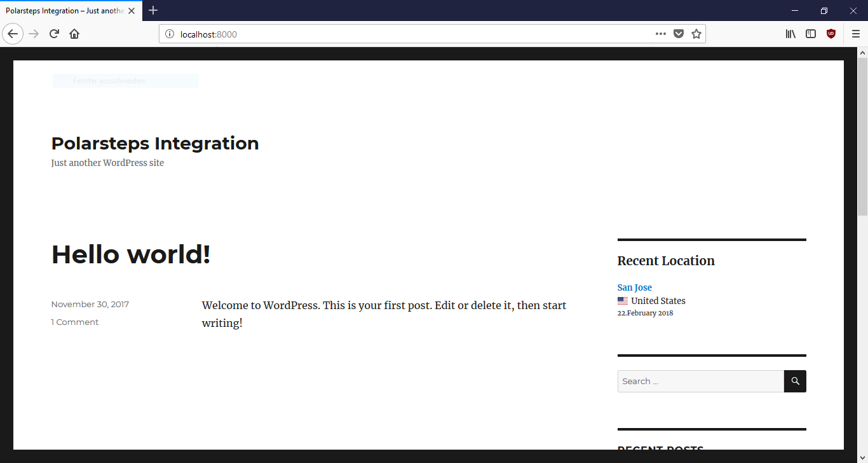The height and width of the screenshot is (463, 868).
Task: Minimize the browser window
Action: 795,11
